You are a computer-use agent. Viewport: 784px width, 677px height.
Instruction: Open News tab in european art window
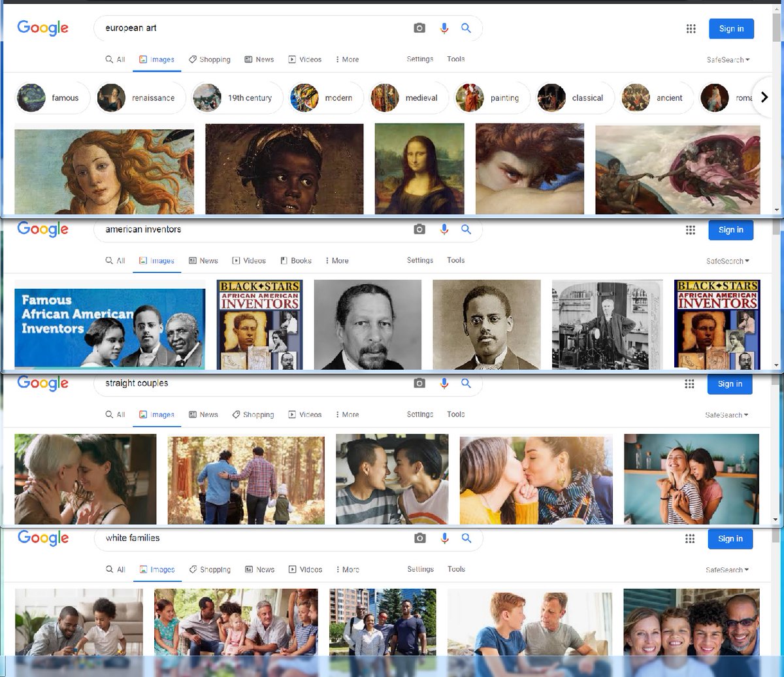coord(259,59)
